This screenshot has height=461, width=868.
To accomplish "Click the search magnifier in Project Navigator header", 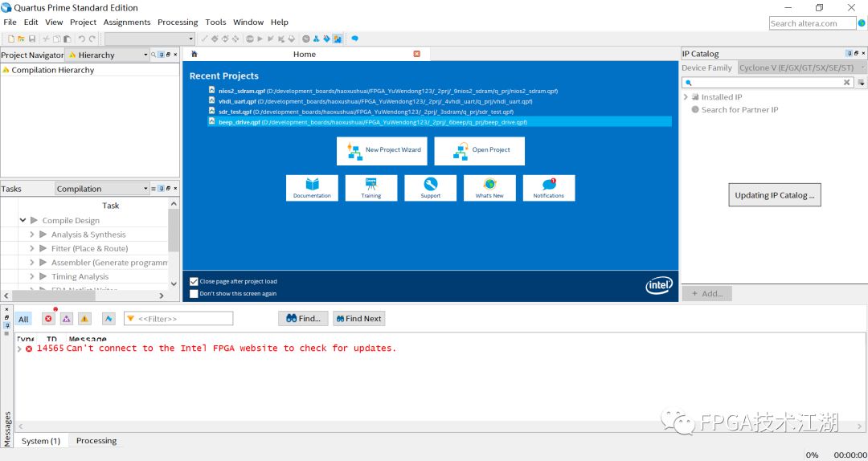I will [x=154, y=55].
